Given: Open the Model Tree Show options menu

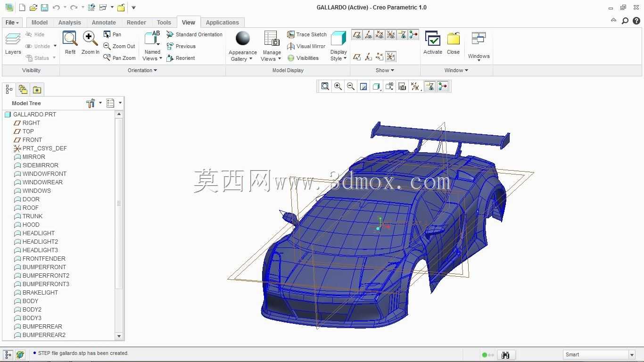Looking at the screenshot, I should click(x=114, y=103).
